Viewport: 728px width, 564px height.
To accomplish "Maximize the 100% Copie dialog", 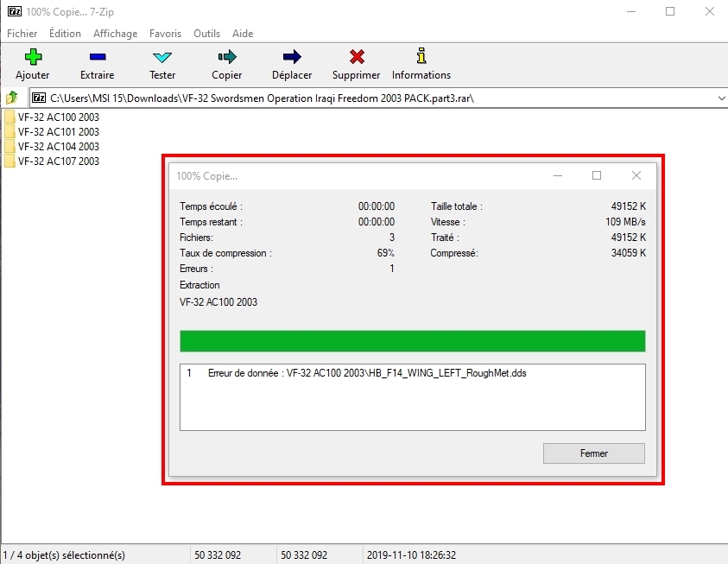I will pos(597,175).
